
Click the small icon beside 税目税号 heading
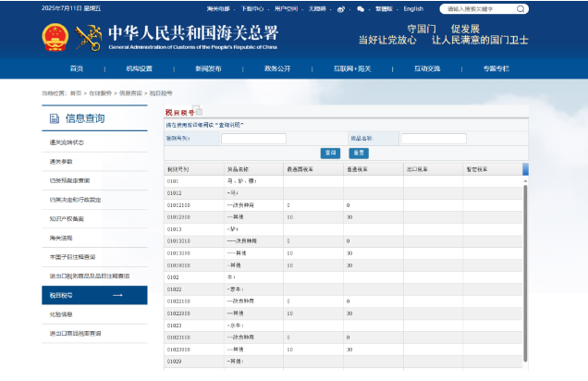pos(198,110)
